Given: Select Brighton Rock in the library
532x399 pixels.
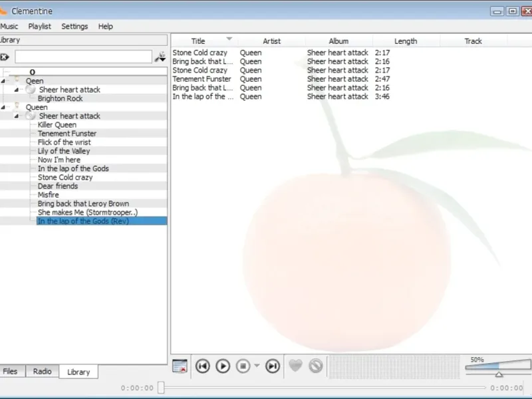Looking at the screenshot, I should click(x=61, y=98).
